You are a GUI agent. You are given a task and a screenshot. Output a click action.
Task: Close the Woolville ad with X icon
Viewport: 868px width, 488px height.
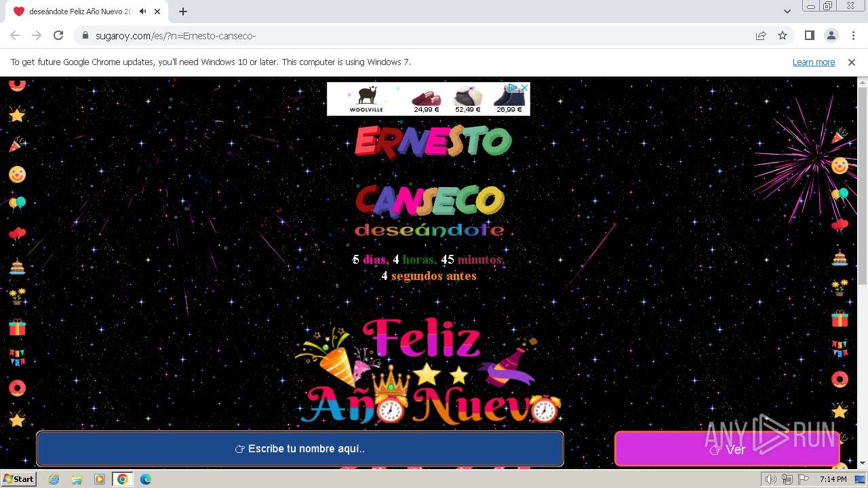click(525, 87)
